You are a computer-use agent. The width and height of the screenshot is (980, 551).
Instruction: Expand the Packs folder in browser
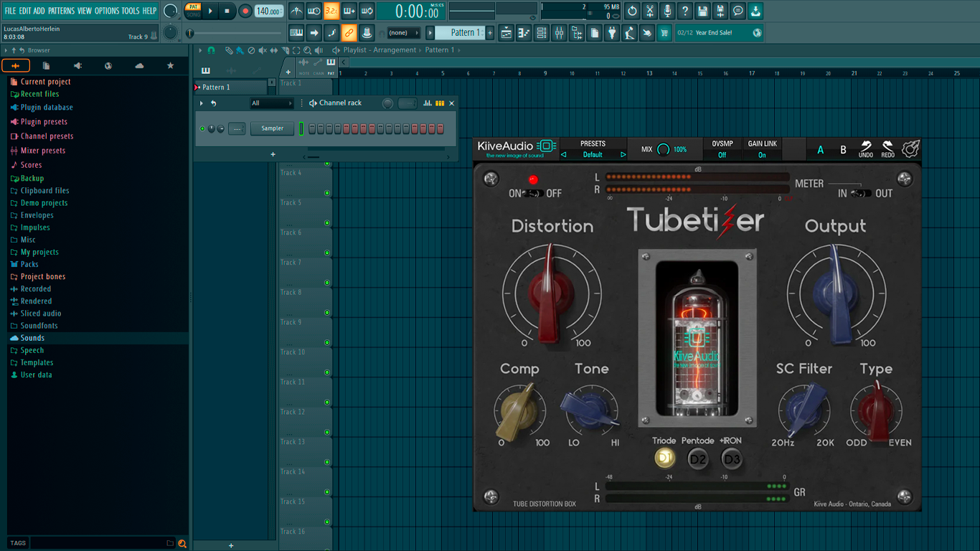tap(29, 264)
